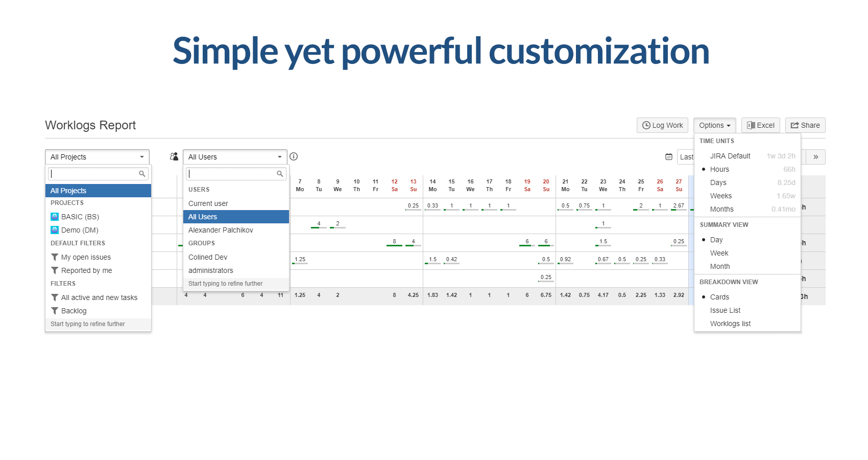Expand the All Users dropdown

235,157
